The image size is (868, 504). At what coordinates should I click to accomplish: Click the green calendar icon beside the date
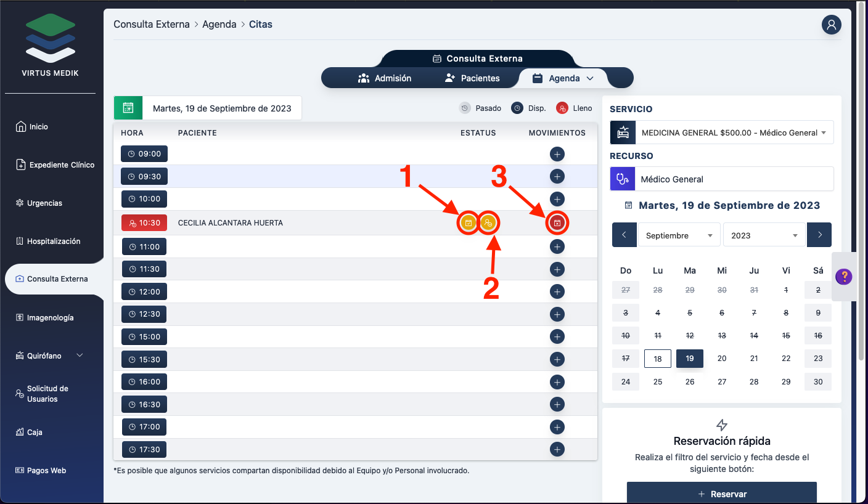(x=128, y=108)
